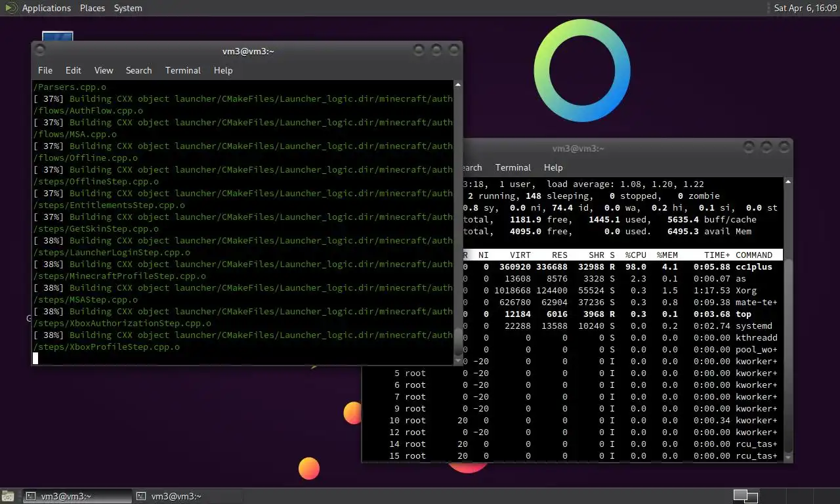Open Help menu in the background top window
Viewport: 840px width, 504px height.
[x=553, y=167]
